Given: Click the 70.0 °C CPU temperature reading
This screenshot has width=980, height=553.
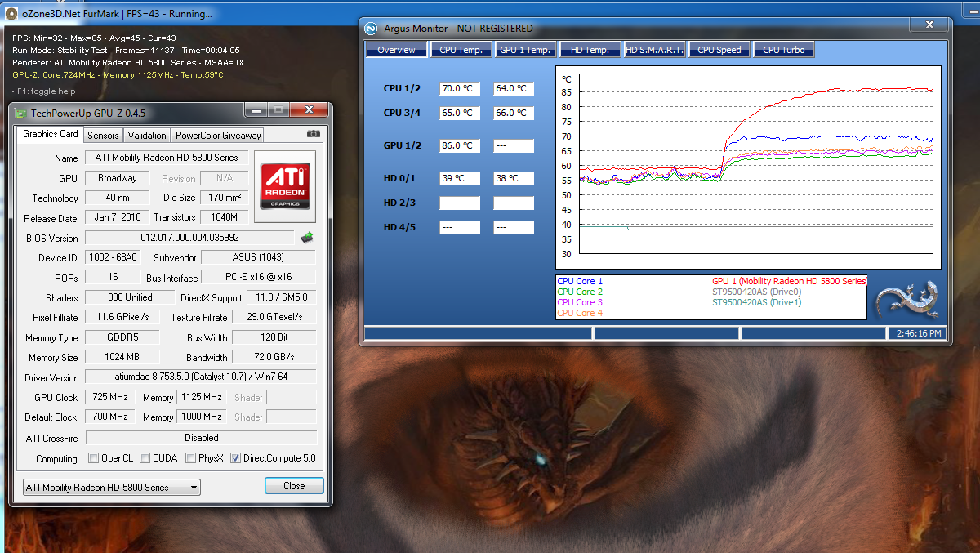Looking at the screenshot, I should (x=460, y=89).
